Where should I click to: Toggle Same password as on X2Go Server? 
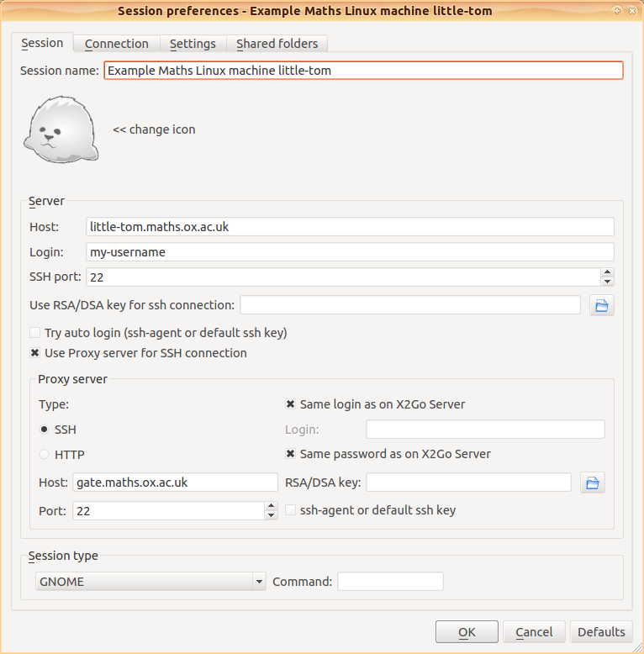point(290,453)
